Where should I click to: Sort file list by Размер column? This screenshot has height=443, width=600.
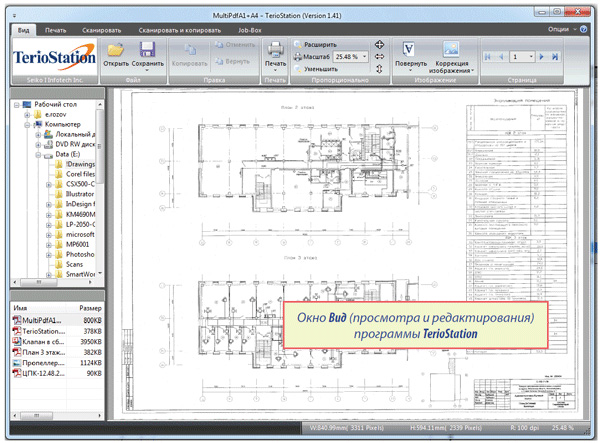90,308
